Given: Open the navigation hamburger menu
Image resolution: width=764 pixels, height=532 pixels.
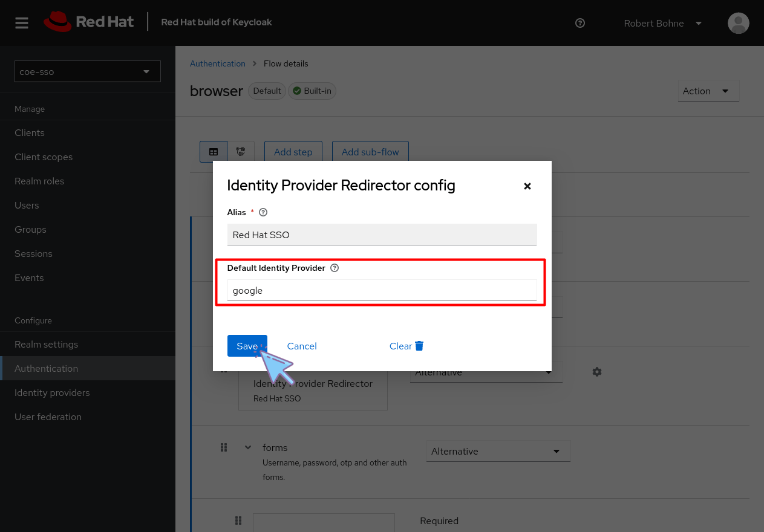Looking at the screenshot, I should (x=21, y=23).
